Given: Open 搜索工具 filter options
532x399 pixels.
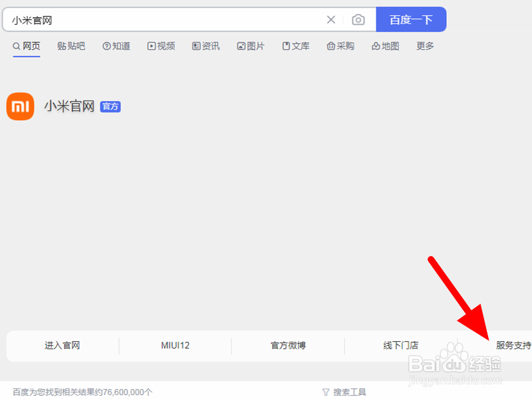Looking at the screenshot, I should pyautogui.click(x=350, y=392).
